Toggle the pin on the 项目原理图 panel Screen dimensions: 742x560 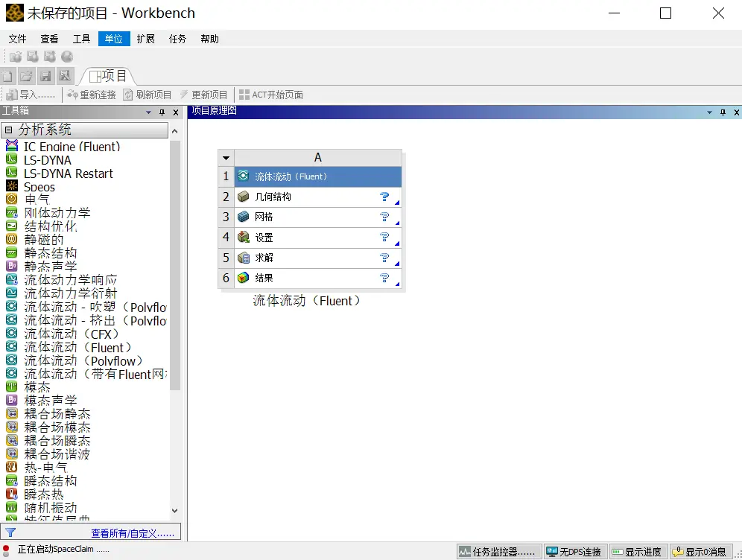pyautogui.click(x=723, y=112)
